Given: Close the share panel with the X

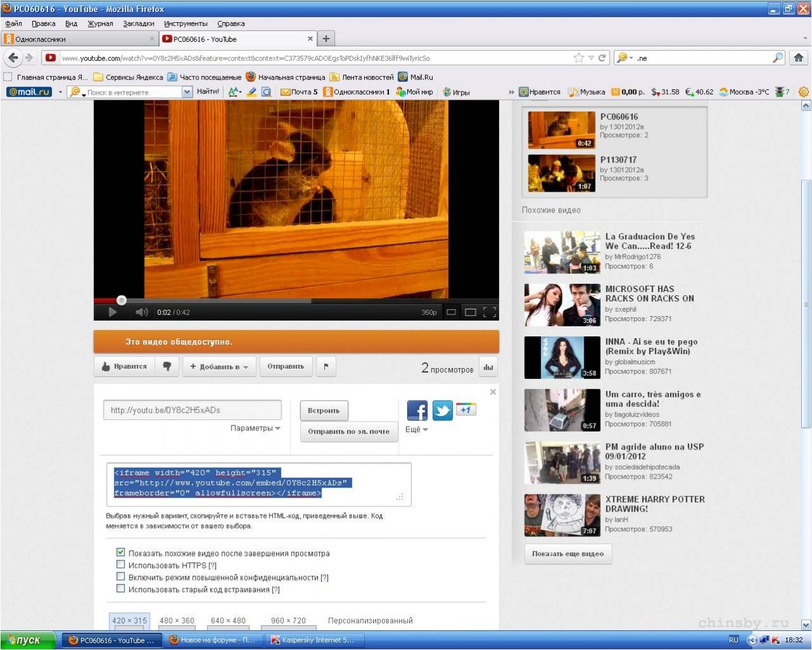Looking at the screenshot, I should [x=493, y=392].
